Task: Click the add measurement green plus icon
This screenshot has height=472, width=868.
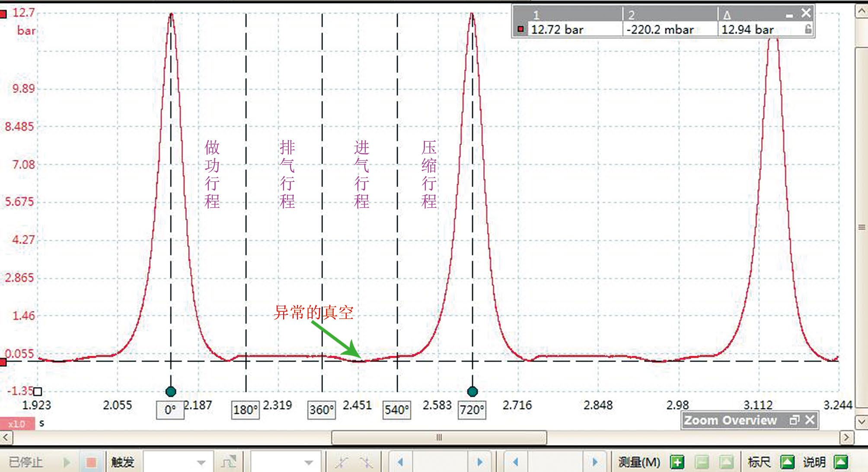Action: 677,462
